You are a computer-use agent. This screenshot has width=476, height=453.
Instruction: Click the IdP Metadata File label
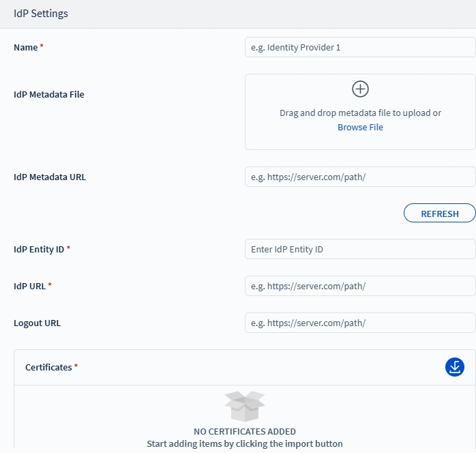click(49, 95)
